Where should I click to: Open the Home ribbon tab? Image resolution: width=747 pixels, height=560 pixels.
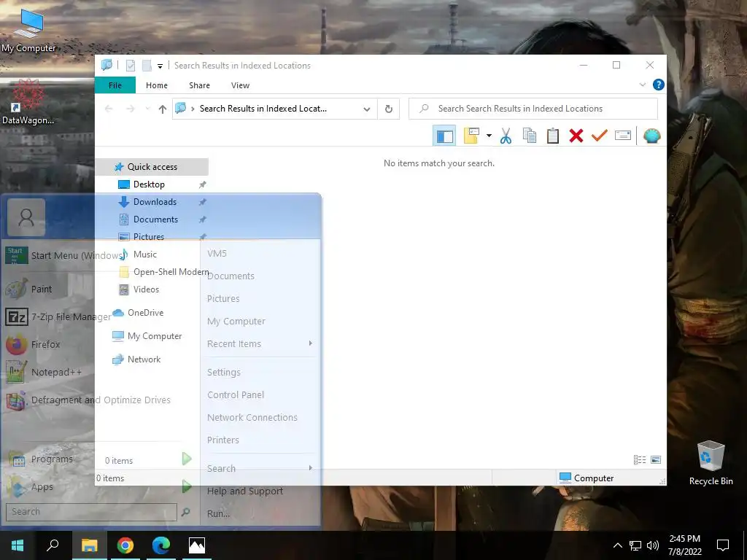pos(157,85)
